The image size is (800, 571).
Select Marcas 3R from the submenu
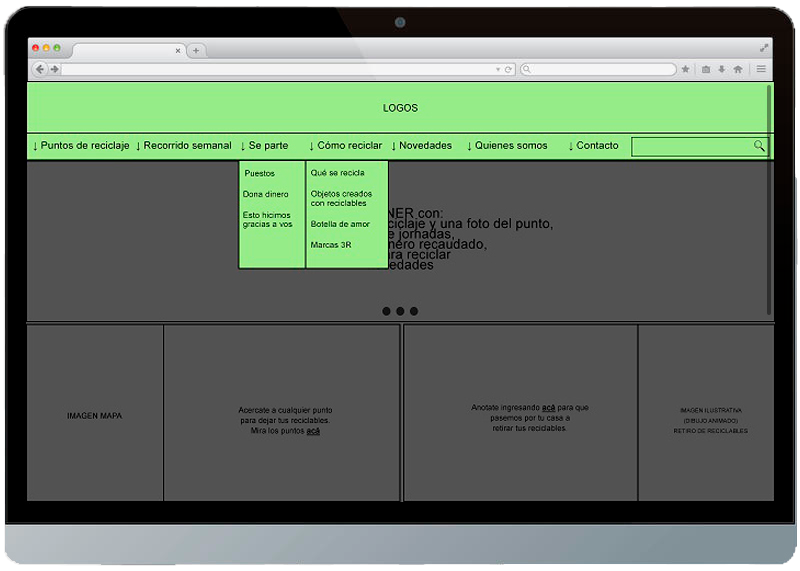click(331, 245)
